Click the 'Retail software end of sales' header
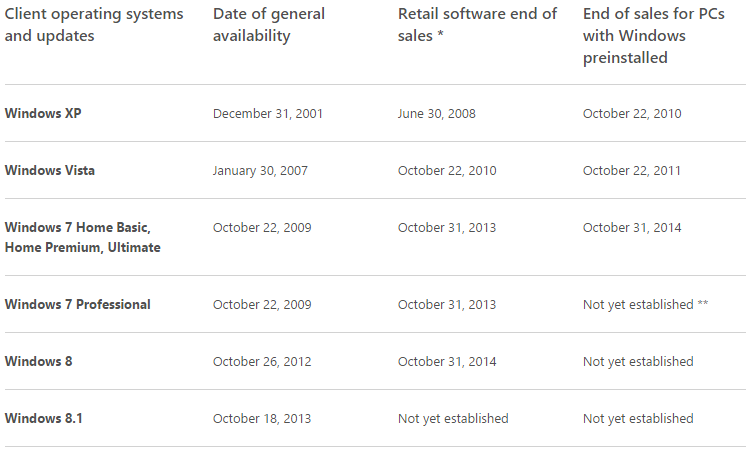 click(x=477, y=26)
